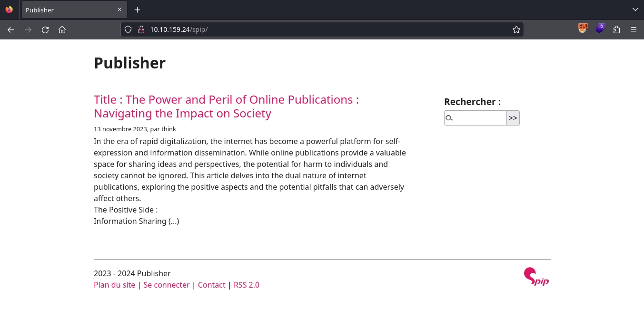644x319 pixels.
Task: Close the Publisher tab
Action: [x=119, y=10]
